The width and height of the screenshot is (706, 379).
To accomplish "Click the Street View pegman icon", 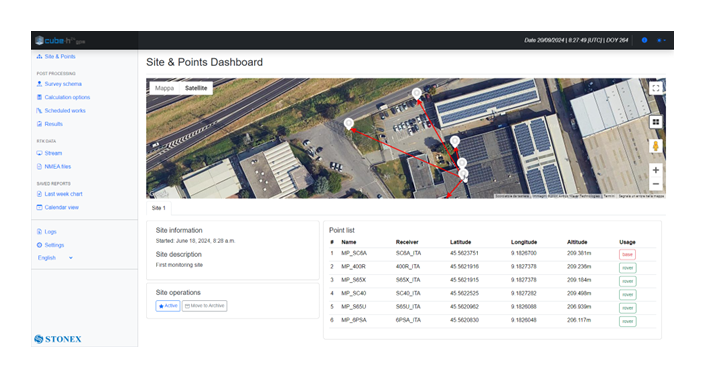I will pyautogui.click(x=656, y=146).
